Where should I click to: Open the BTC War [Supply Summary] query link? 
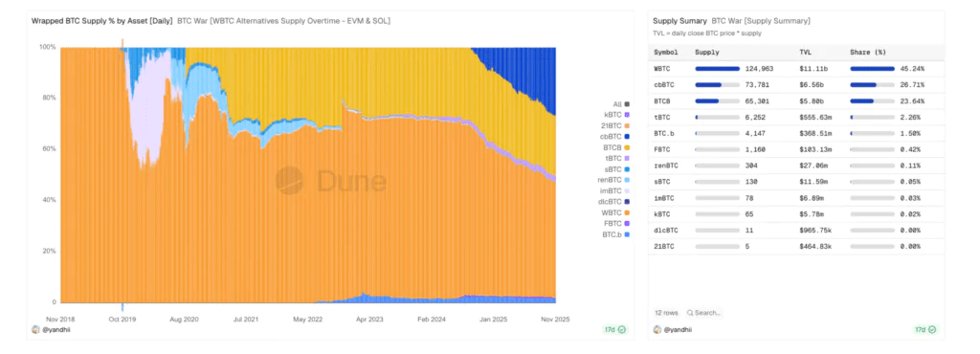click(x=761, y=21)
